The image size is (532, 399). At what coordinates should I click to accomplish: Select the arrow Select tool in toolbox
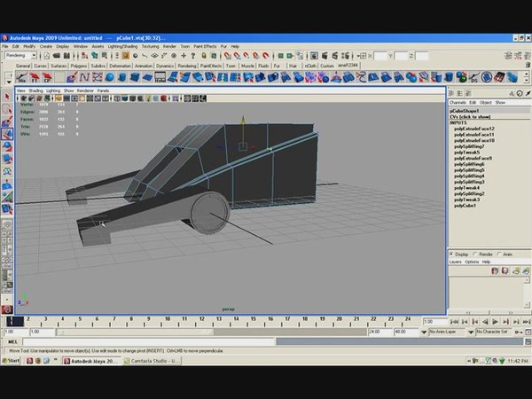click(x=7, y=96)
